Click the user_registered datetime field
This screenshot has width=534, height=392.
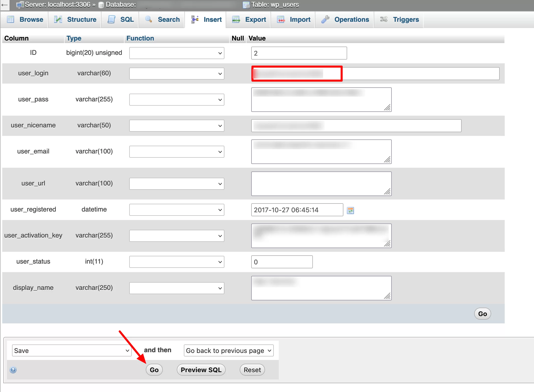(x=297, y=210)
